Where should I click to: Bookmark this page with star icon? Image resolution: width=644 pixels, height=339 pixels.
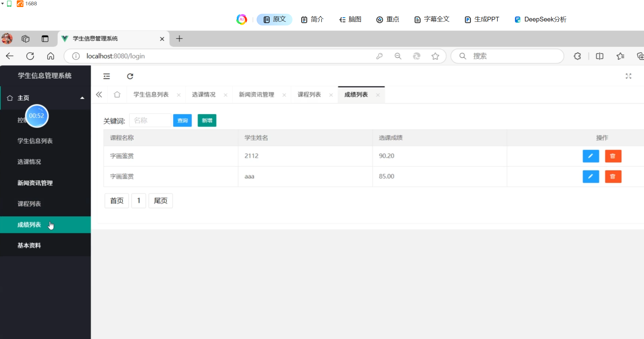click(x=435, y=56)
